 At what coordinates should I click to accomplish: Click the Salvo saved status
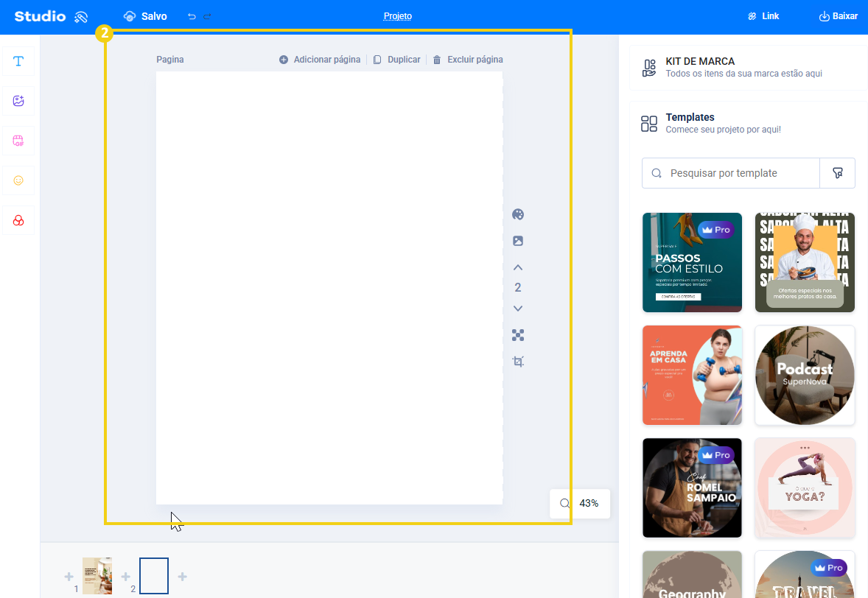click(145, 17)
